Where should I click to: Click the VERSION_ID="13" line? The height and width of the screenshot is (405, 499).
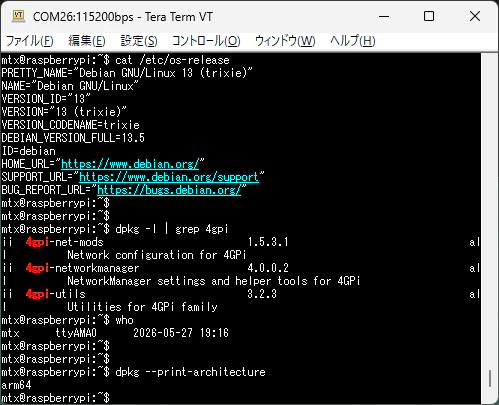click(46, 99)
